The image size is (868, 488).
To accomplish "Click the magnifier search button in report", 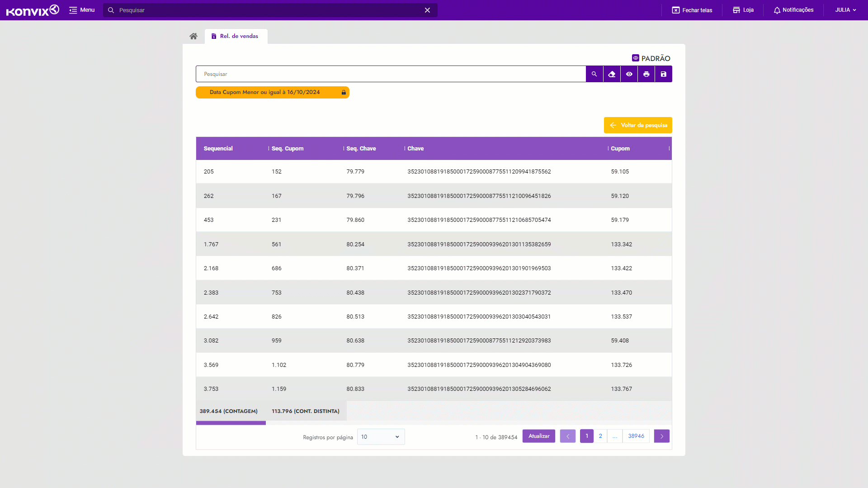I will pyautogui.click(x=594, y=74).
